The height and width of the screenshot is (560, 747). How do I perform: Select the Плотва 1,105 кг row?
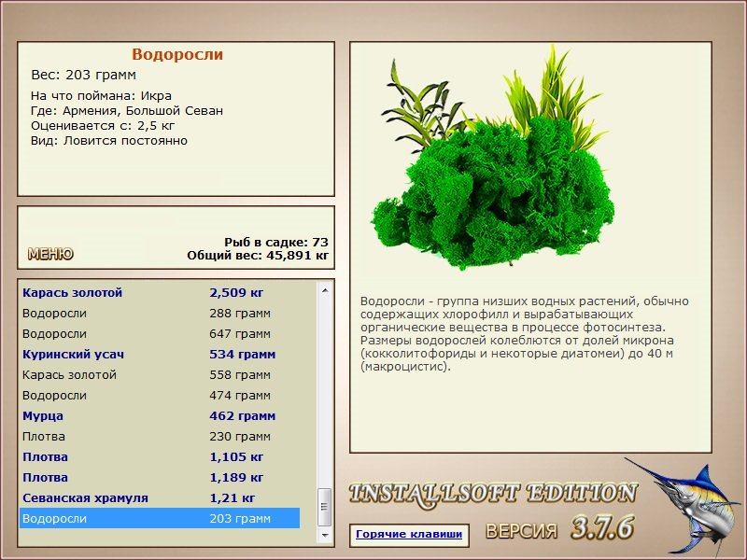coord(160,456)
